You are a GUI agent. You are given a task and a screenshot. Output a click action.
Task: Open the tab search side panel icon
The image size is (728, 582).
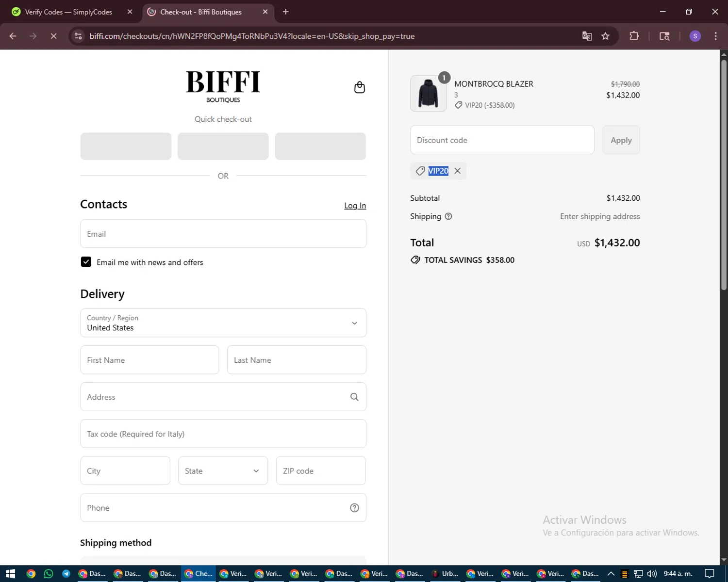click(x=664, y=36)
